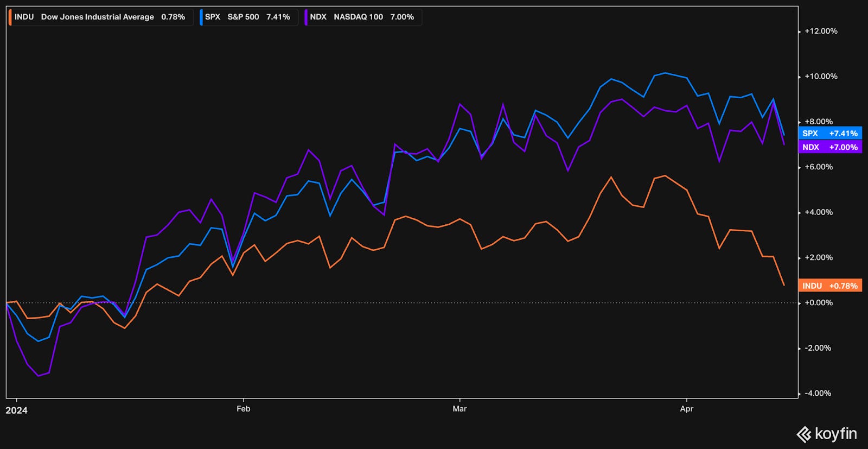
Task: Click the +12.00% axis label
Action: 821,31
